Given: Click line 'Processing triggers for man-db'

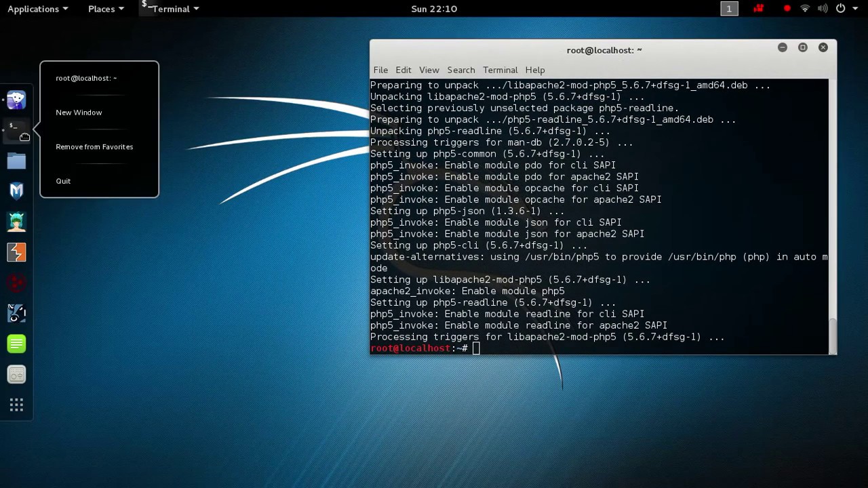Looking at the screenshot, I should click(501, 142).
